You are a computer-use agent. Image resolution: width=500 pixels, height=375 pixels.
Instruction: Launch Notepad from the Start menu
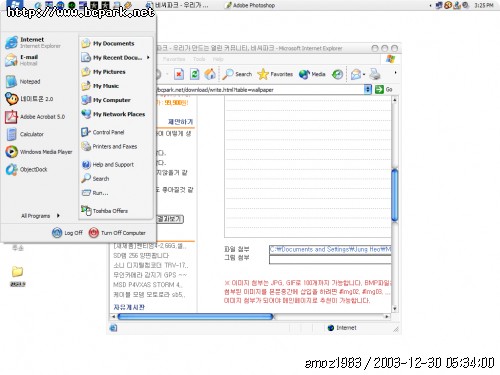[23, 81]
